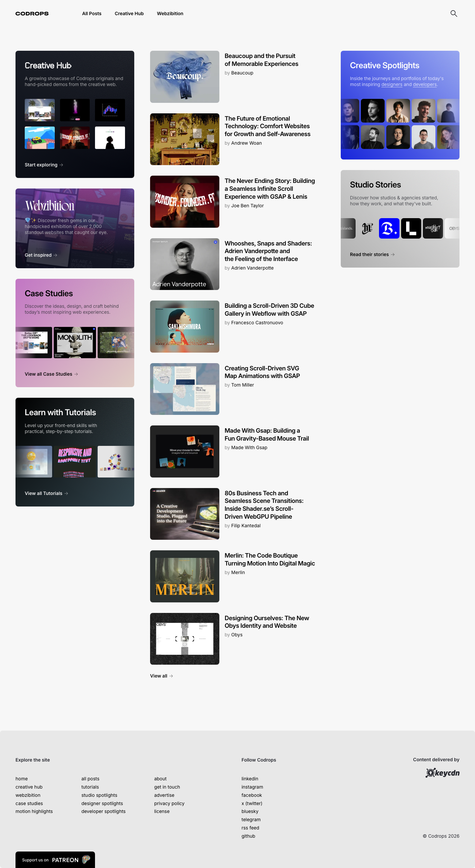Click Start exploring link

[44, 165]
